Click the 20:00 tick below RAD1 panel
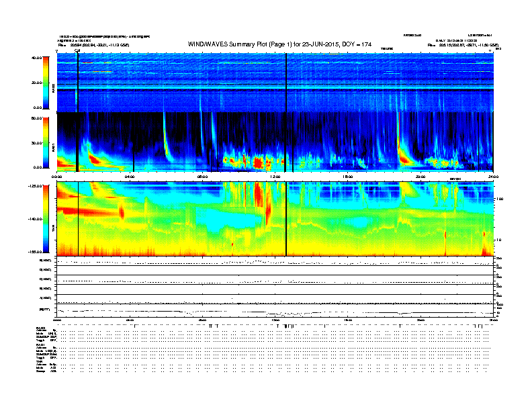 [420, 177]
